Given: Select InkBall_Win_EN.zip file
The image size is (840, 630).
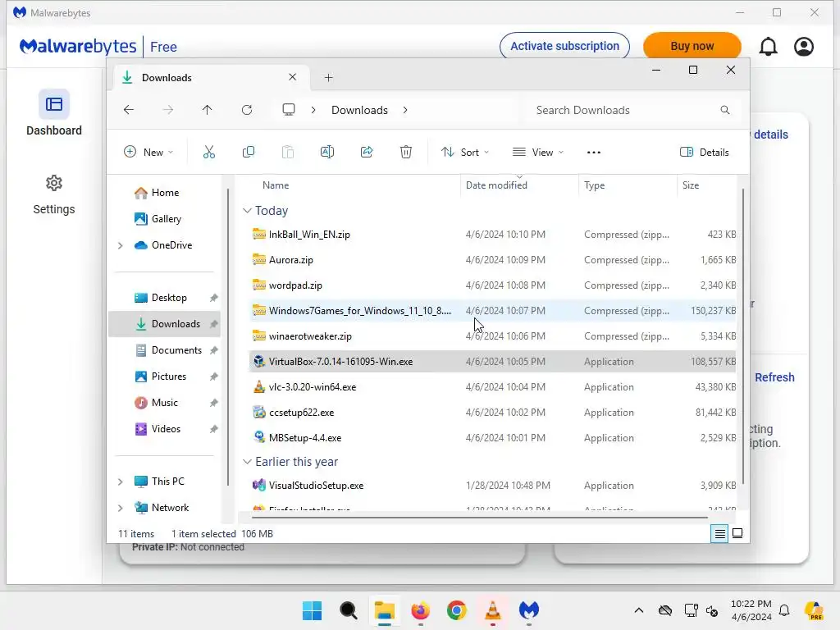Looking at the screenshot, I should click(x=493, y=235).
